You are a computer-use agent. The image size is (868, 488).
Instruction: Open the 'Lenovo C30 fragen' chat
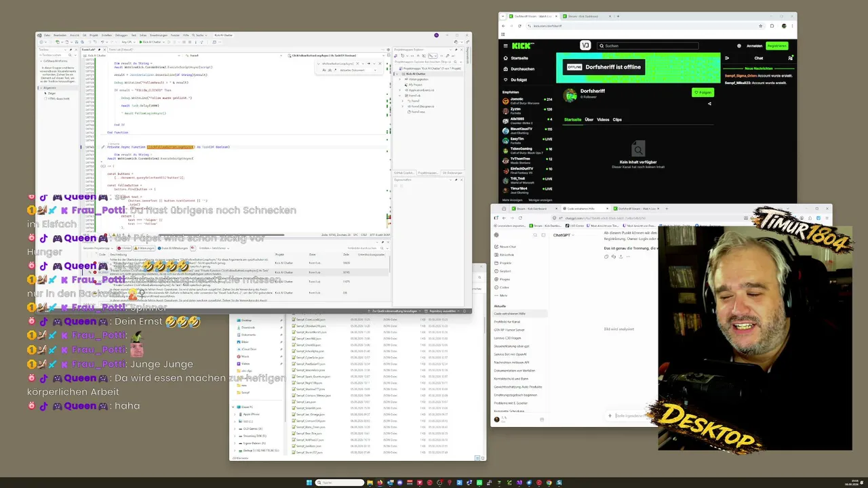507,338
